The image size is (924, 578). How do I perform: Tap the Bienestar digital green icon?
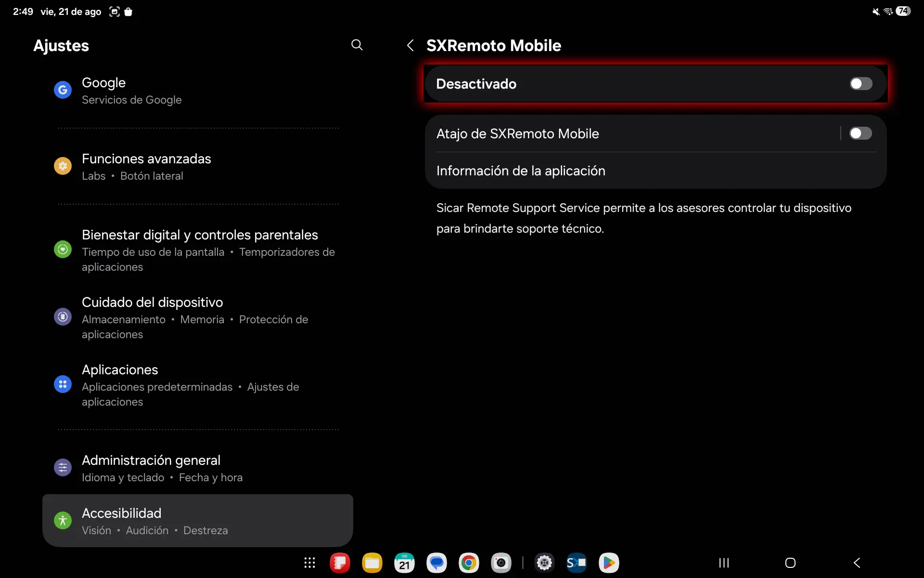pos(63,250)
